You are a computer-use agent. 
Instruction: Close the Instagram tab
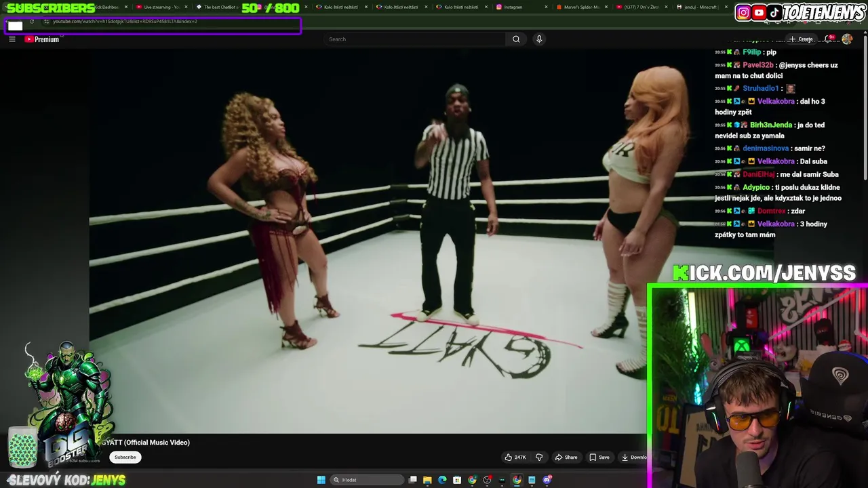[x=546, y=7]
